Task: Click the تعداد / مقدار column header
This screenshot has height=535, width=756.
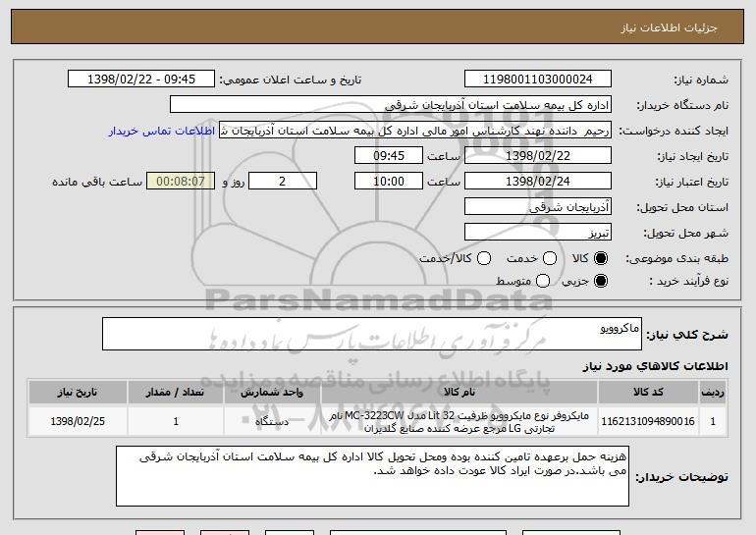Action: point(176,393)
